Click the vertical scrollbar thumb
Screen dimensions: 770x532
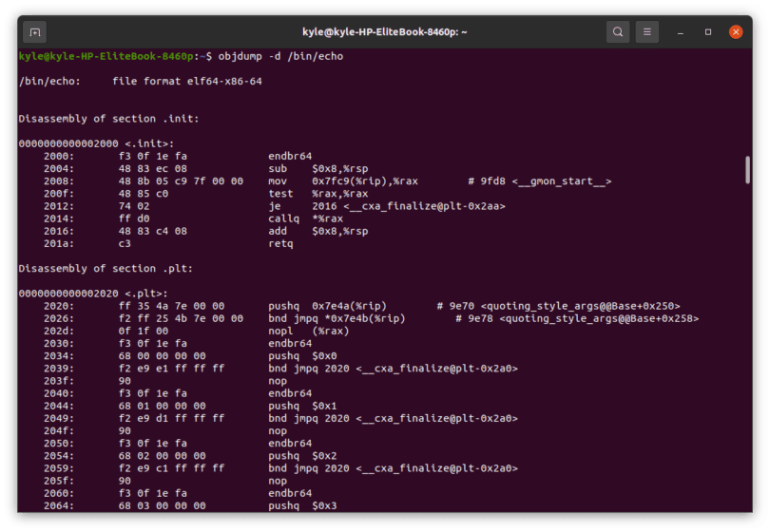[747, 170]
